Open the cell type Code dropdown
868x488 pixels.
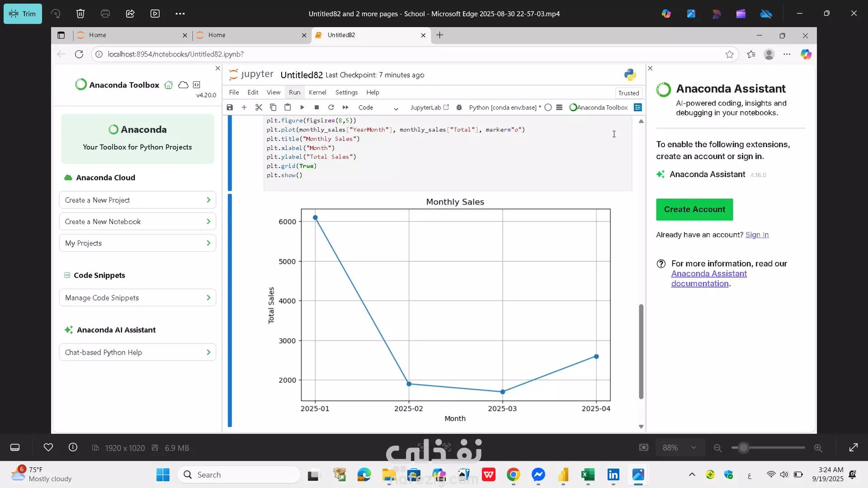tap(378, 108)
